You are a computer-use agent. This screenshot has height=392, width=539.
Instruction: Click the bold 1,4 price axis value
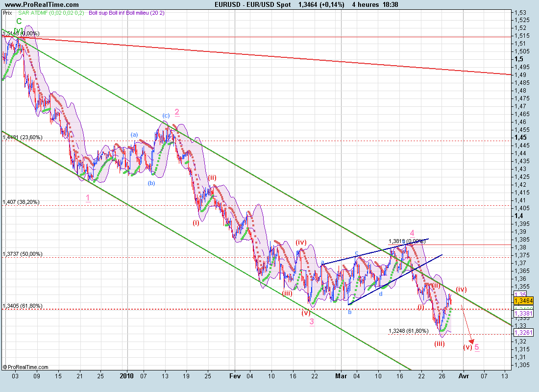click(519, 216)
